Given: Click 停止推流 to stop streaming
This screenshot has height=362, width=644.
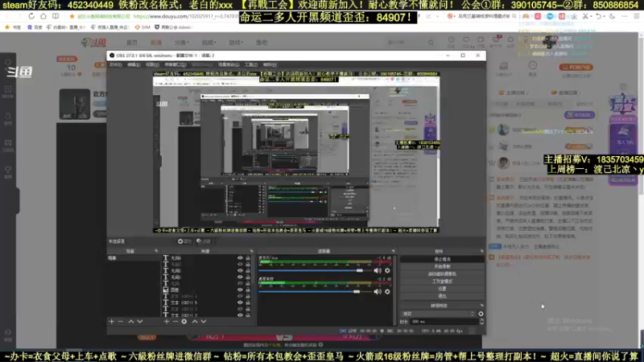Looking at the screenshot, I should click(x=442, y=259).
